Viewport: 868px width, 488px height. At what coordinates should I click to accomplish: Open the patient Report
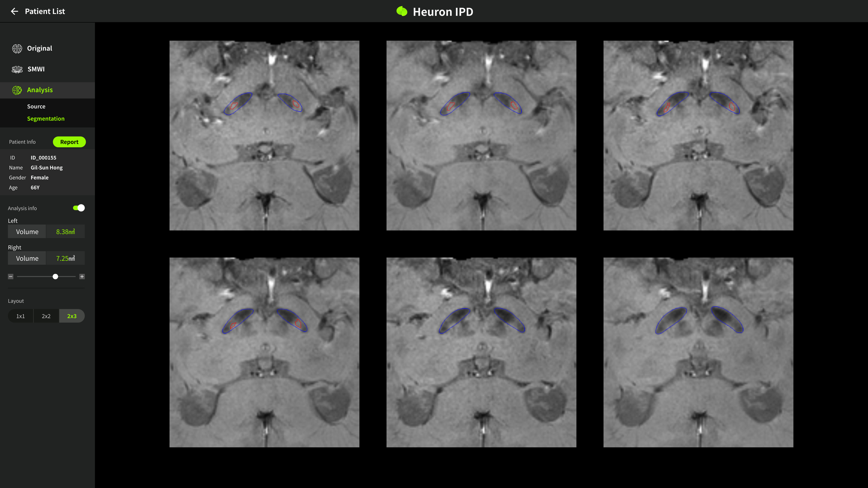(69, 142)
